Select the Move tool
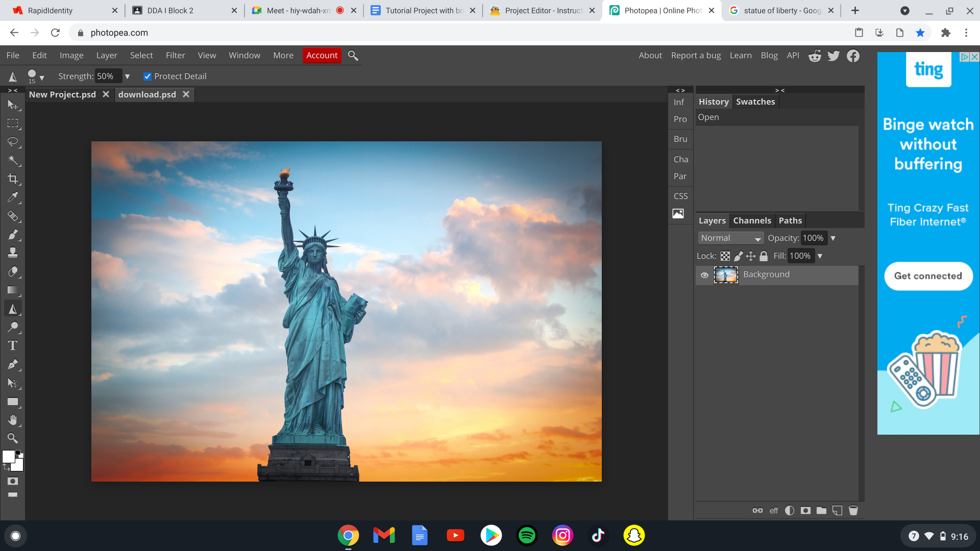Image resolution: width=980 pixels, height=551 pixels. [x=13, y=105]
